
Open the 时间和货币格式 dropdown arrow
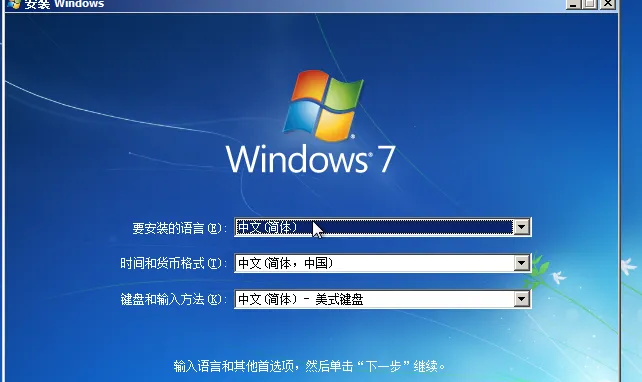click(521, 263)
